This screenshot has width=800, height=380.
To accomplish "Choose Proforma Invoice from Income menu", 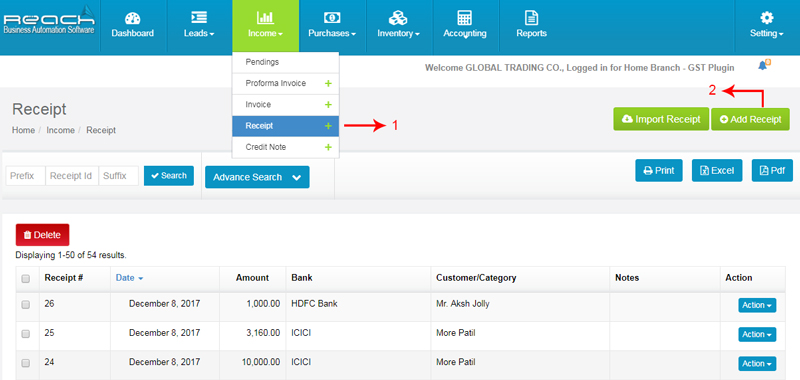I will coord(286,84).
